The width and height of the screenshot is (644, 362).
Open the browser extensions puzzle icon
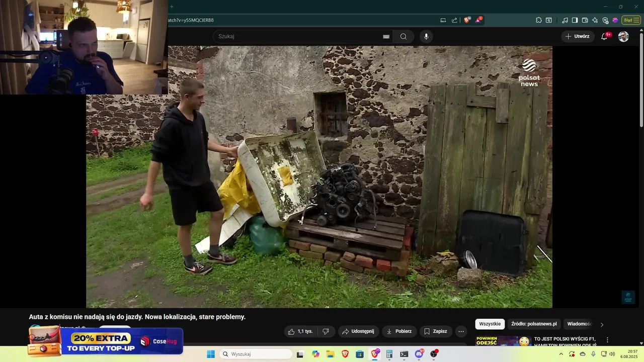click(x=538, y=20)
